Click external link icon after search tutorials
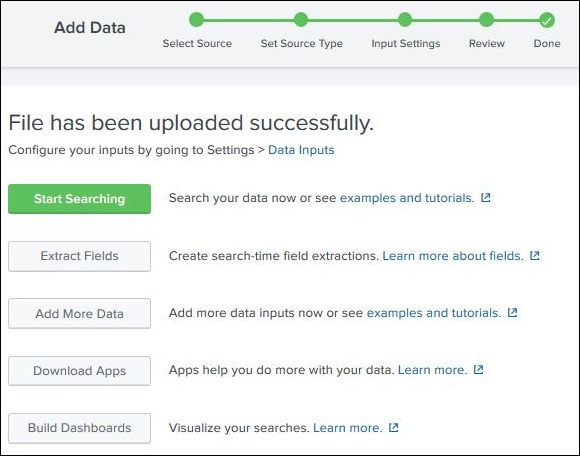 click(486, 198)
